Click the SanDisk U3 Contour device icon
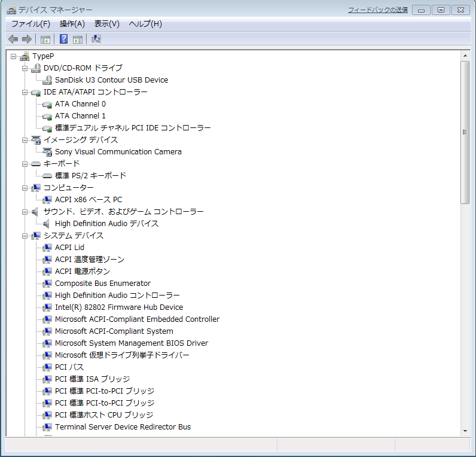This screenshot has height=457, width=476. 47,80
